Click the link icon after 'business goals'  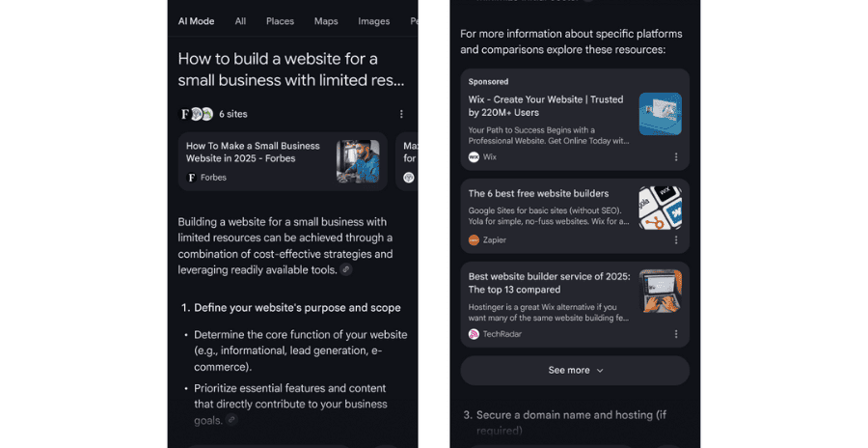coord(231,420)
